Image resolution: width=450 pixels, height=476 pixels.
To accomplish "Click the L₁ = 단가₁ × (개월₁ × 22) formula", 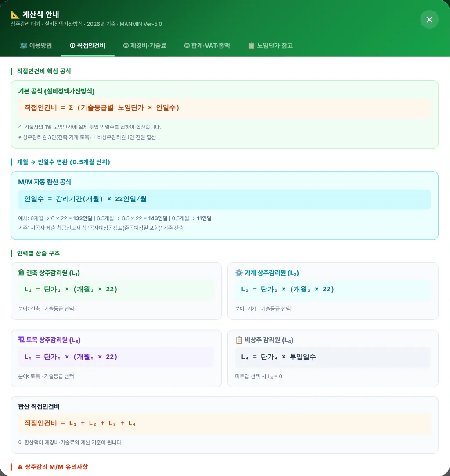I will [x=71, y=289].
